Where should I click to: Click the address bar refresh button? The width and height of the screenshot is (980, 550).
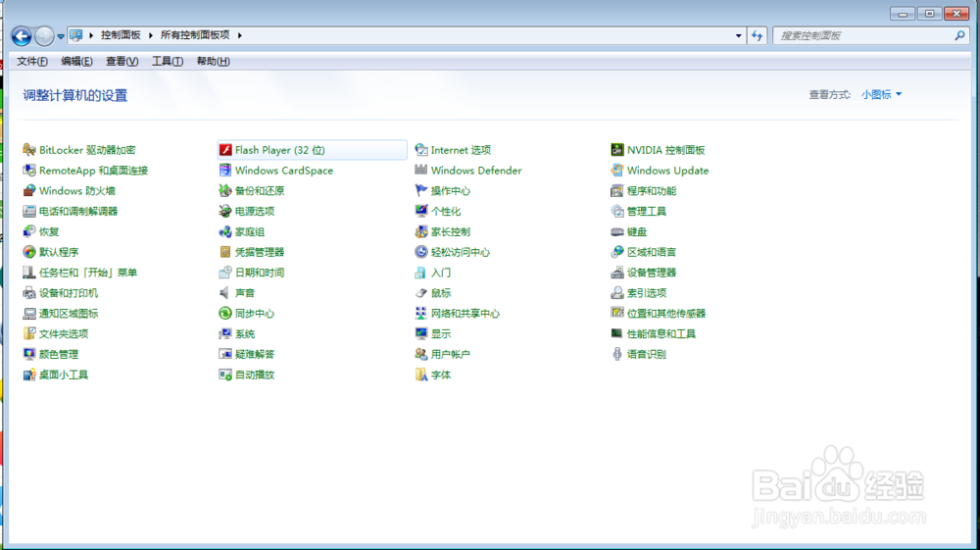coord(757,35)
